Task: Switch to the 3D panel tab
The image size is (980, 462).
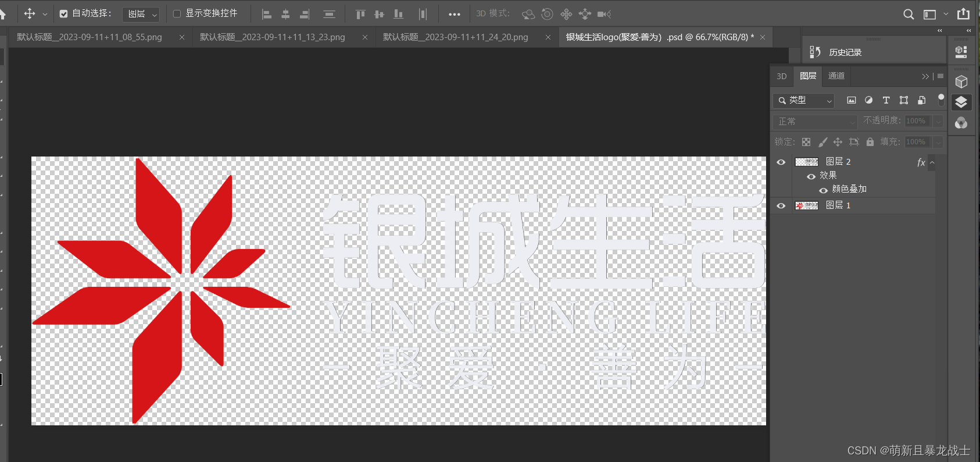Action: click(782, 76)
